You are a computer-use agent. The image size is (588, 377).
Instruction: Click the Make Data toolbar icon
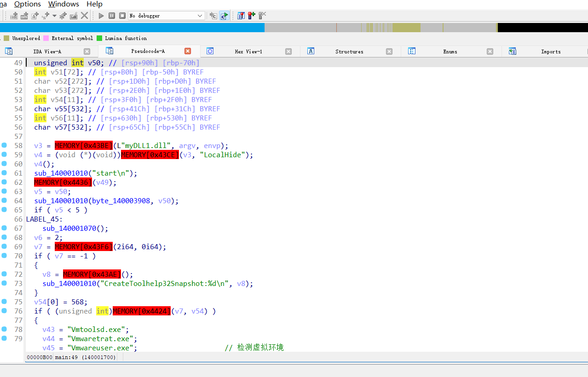click(x=25, y=16)
